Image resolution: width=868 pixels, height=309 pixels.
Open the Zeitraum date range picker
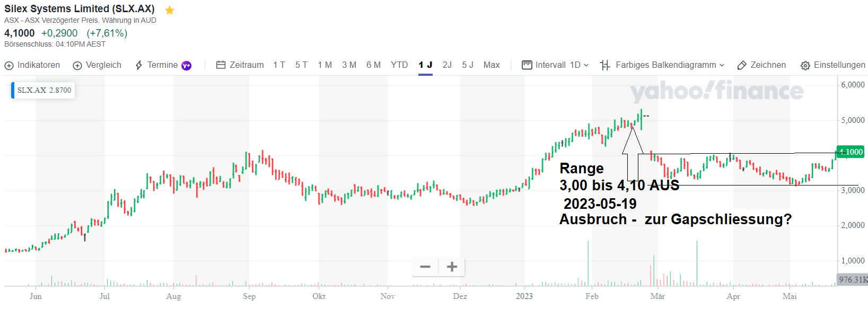click(240, 65)
